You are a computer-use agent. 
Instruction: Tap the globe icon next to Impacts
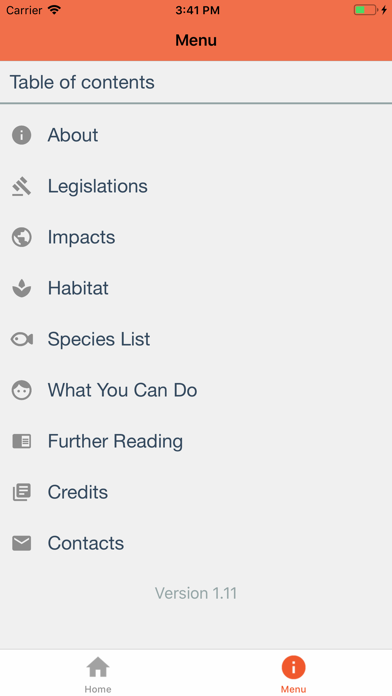click(21, 237)
